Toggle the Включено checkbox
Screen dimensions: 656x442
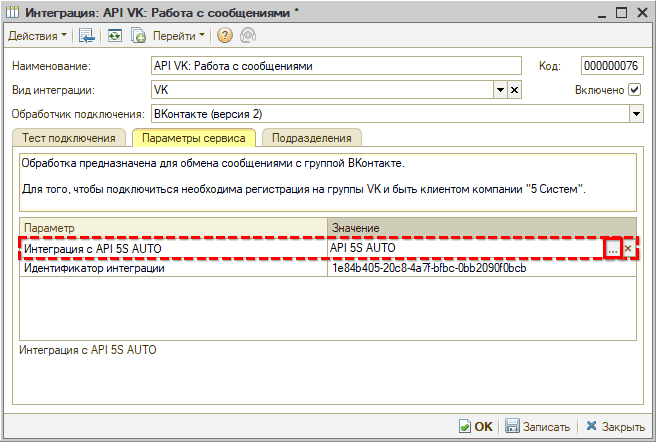[635, 90]
